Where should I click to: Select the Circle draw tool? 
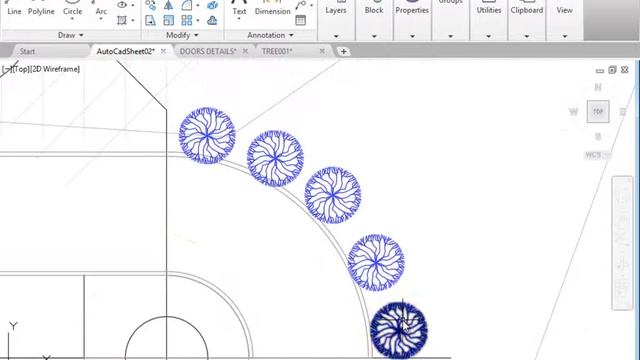click(x=72, y=8)
